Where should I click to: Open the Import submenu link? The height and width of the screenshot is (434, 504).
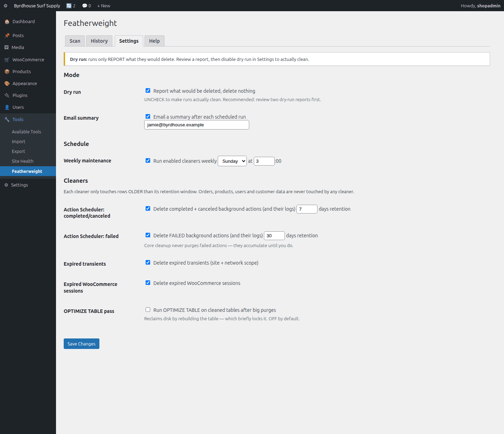coord(19,142)
